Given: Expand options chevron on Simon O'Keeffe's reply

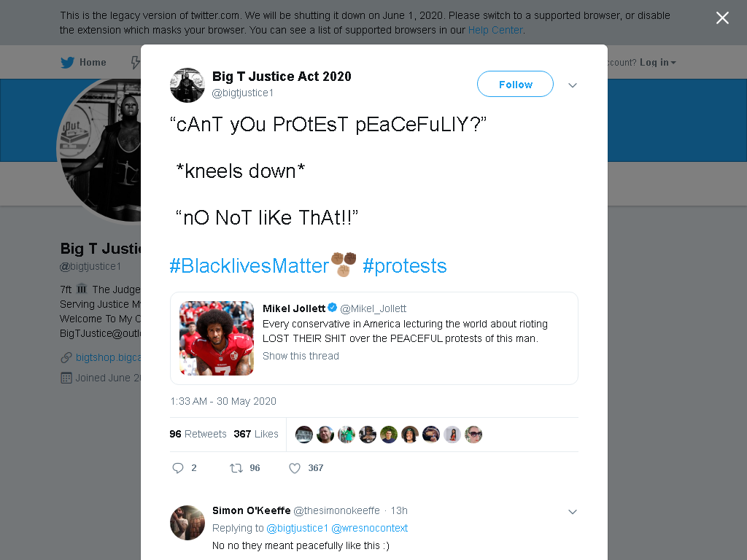Looking at the screenshot, I should tap(573, 512).
